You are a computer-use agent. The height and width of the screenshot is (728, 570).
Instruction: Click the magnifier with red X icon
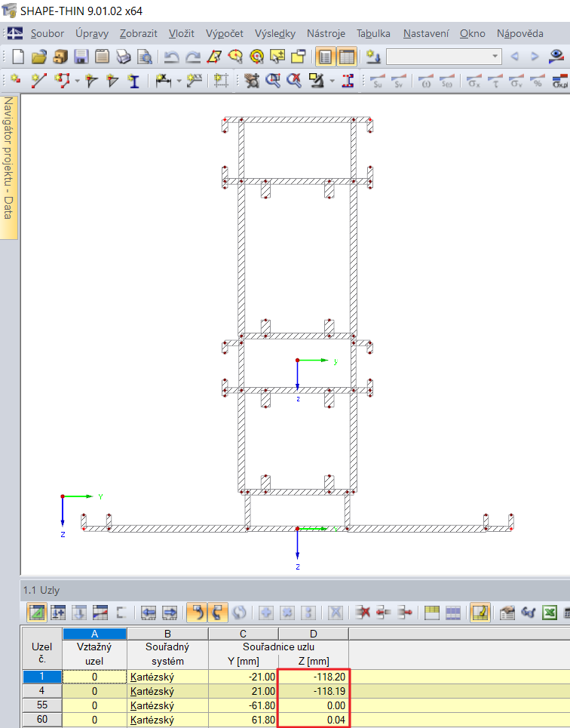(294, 80)
